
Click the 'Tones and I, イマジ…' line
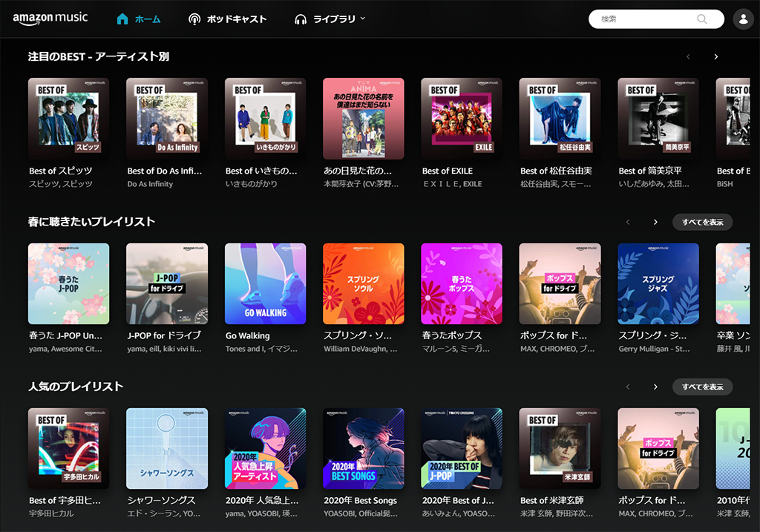pyautogui.click(x=262, y=349)
